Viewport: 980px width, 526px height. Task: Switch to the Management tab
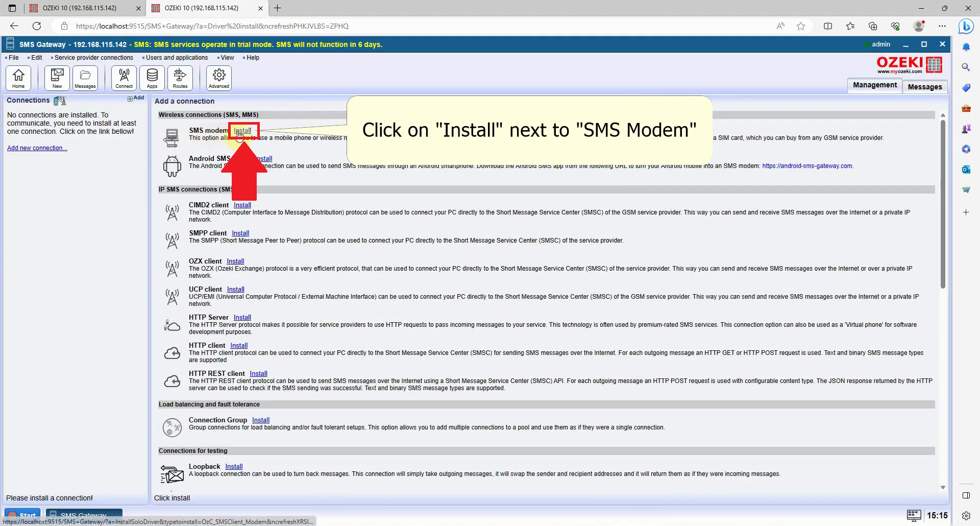pos(874,85)
